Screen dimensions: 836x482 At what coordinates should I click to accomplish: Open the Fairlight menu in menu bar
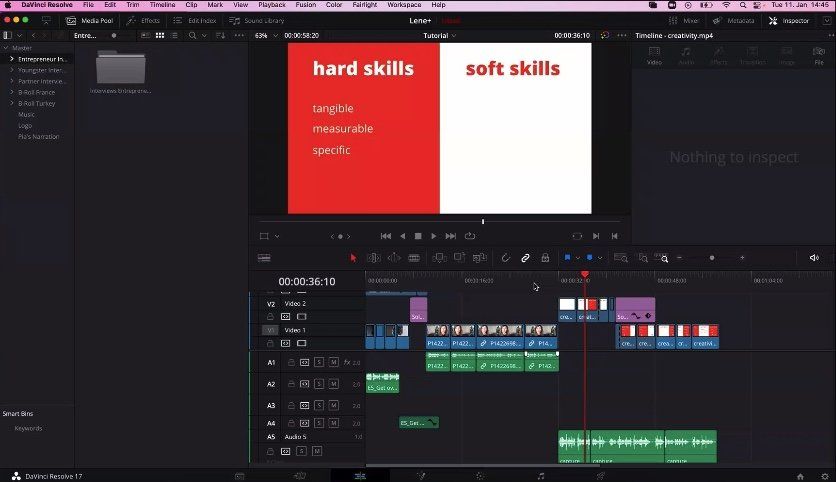[x=364, y=5]
